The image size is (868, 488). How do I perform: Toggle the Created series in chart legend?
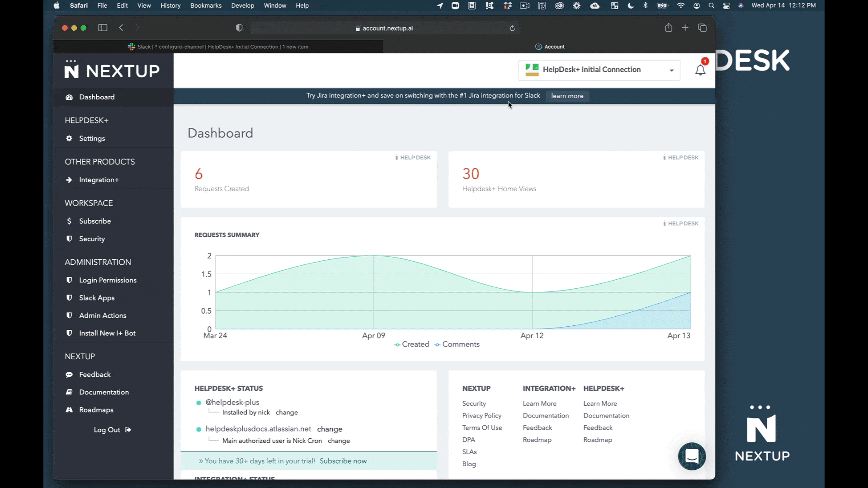[411, 344]
